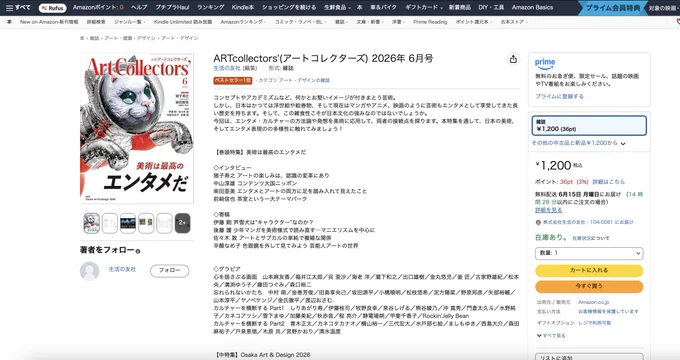Open the すべて hamburger menu
Screen dimensions: 680x360
pyautogui.click(x=18, y=7)
